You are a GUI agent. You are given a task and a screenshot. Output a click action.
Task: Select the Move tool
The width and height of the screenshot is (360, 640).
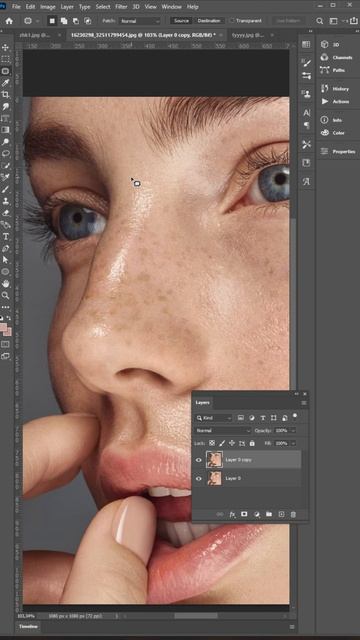[5, 47]
